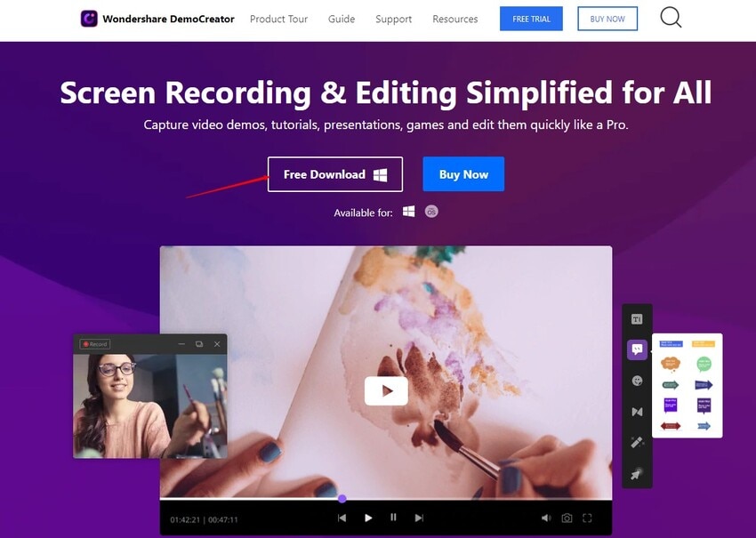Choose the macOS platform icon
756x538 pixels.
431,212
